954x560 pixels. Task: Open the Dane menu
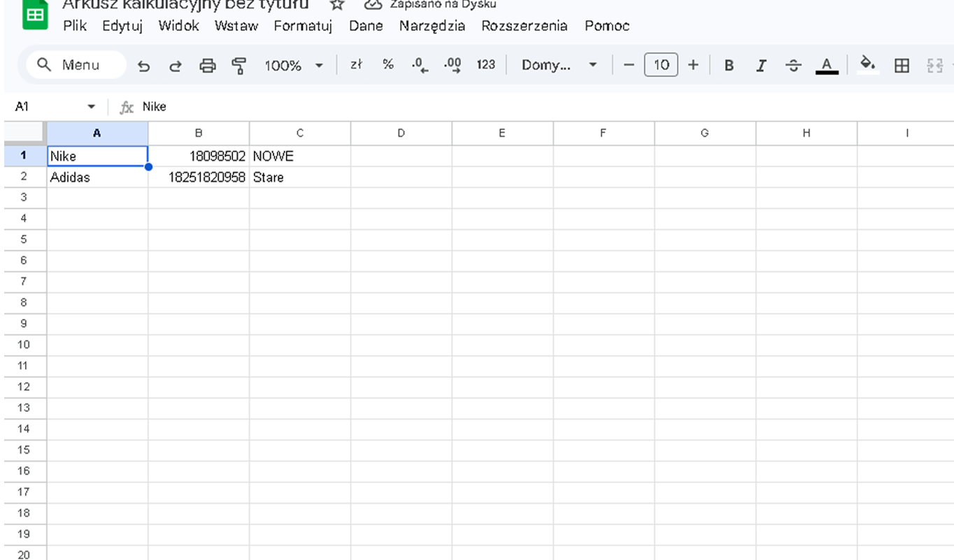click(366, 26)
